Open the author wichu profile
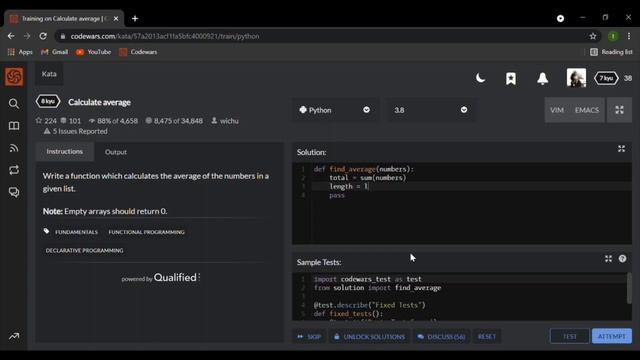This screenshot has width=640, height=360. (225, 121)
